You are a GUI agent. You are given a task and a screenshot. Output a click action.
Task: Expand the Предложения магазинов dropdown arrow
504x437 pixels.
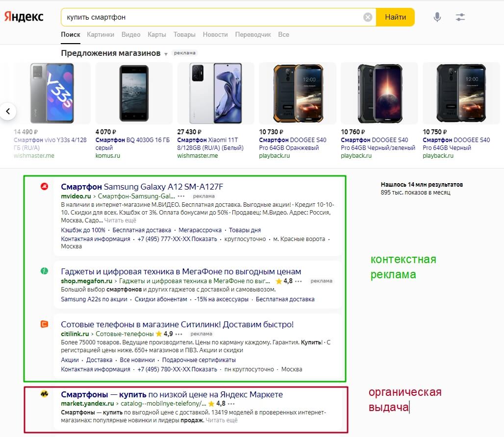[x=166, y=54]
